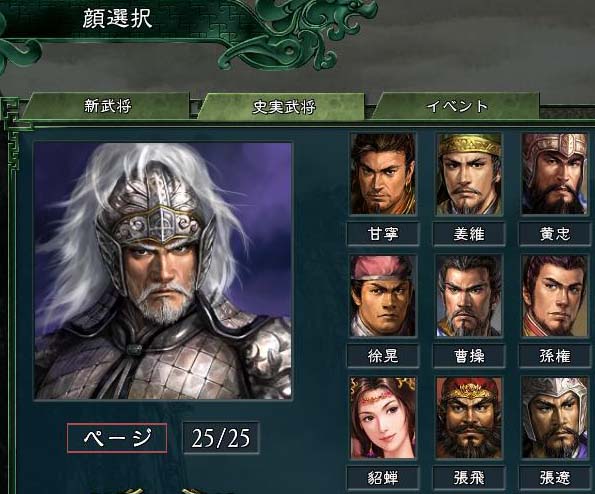The image size is (595, 494).
Task: Select the 貂蝉 female portrait
Action: [383, 418]
